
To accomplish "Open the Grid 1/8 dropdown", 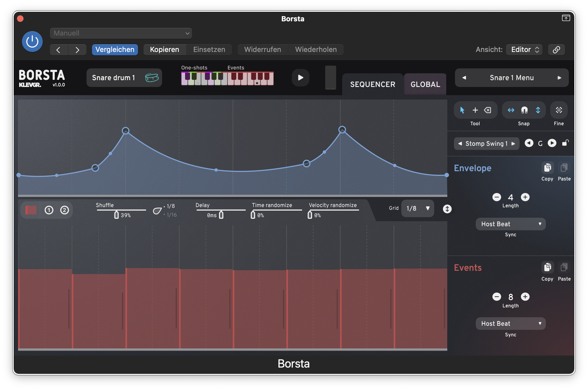I will pos(417,208).
